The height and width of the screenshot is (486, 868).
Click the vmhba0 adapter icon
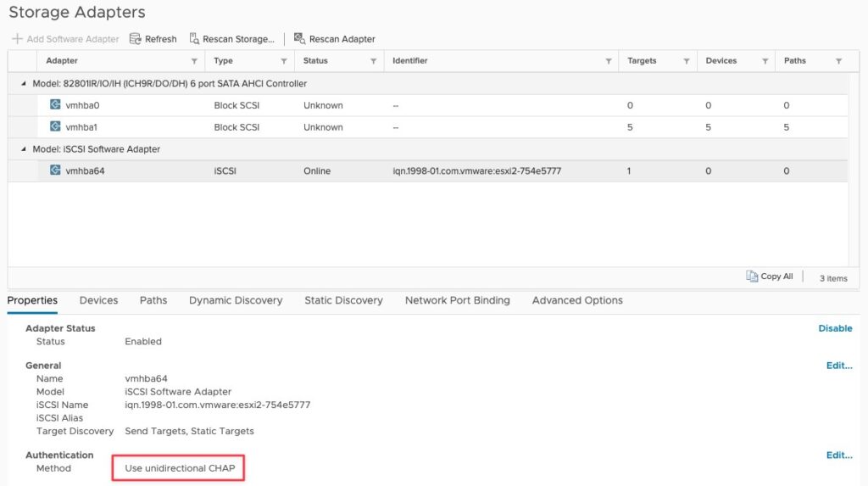click(55, 104)
